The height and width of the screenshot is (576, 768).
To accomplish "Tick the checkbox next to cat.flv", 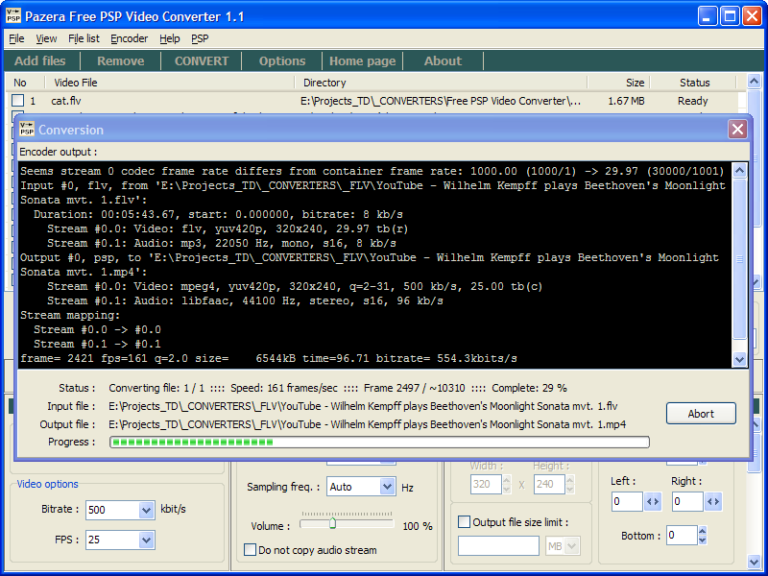I will click(x=18, y=101).
